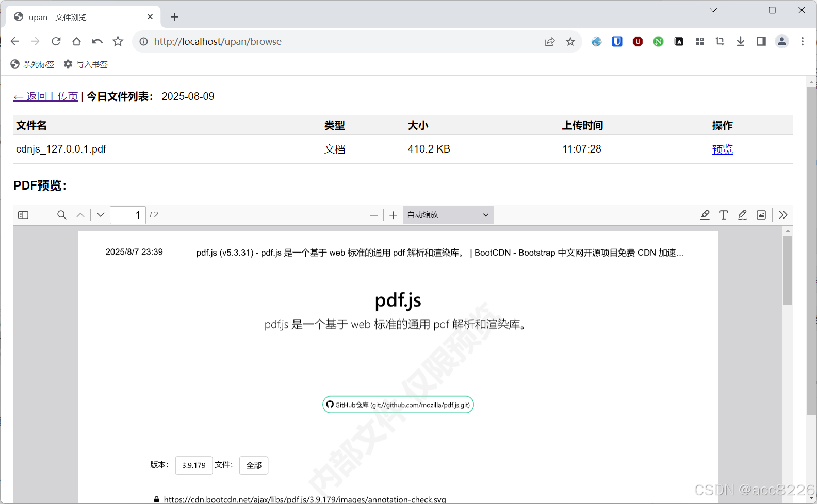Click the 文件名 column header
The image size is (817, 504).
pos(31,125)
